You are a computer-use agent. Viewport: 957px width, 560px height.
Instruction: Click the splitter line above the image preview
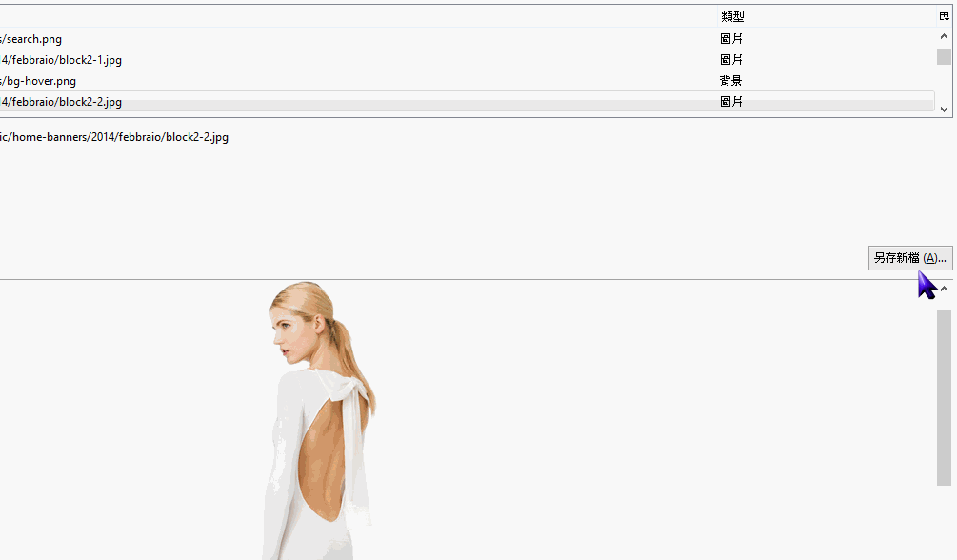point(476,280)
